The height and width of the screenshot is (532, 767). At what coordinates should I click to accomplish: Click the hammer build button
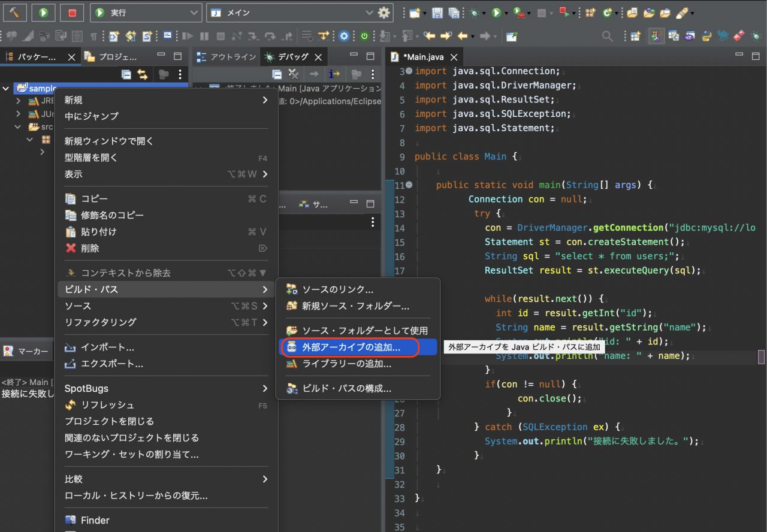(x=14, y=12)
